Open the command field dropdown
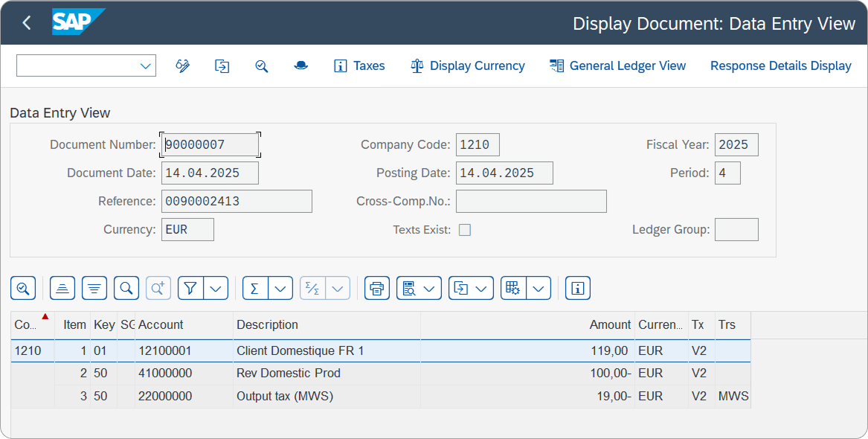 click(x=147, y=65)
